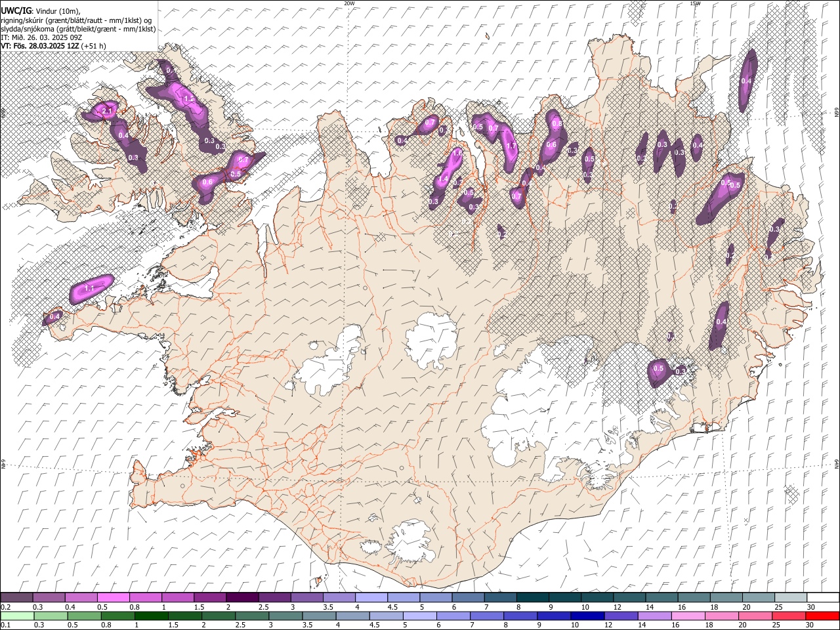Pick the grey-green swatch at 3 in the lower legend
840x630 pixels.
pyautogui.click(x=285, y=616)
